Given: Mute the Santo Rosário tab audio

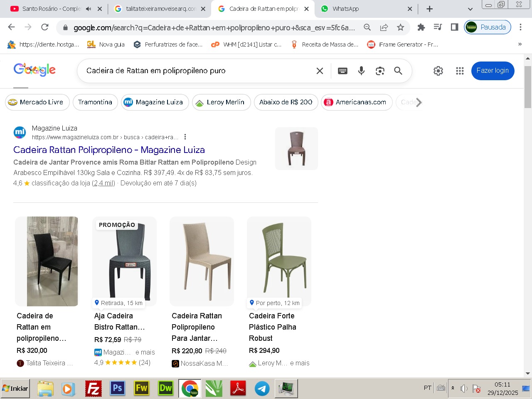Looking at the screenshot, I should (x=89, y=9).
